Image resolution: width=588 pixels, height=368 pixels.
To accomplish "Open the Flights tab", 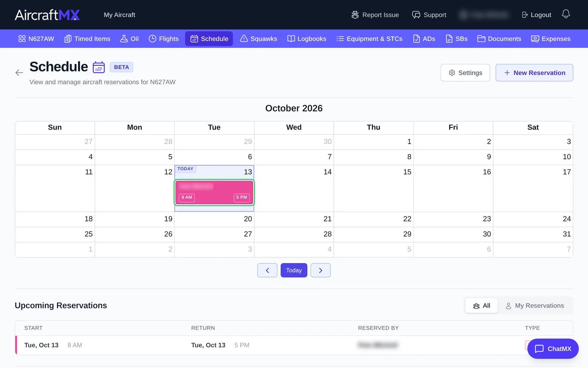I will click(164, 39).
